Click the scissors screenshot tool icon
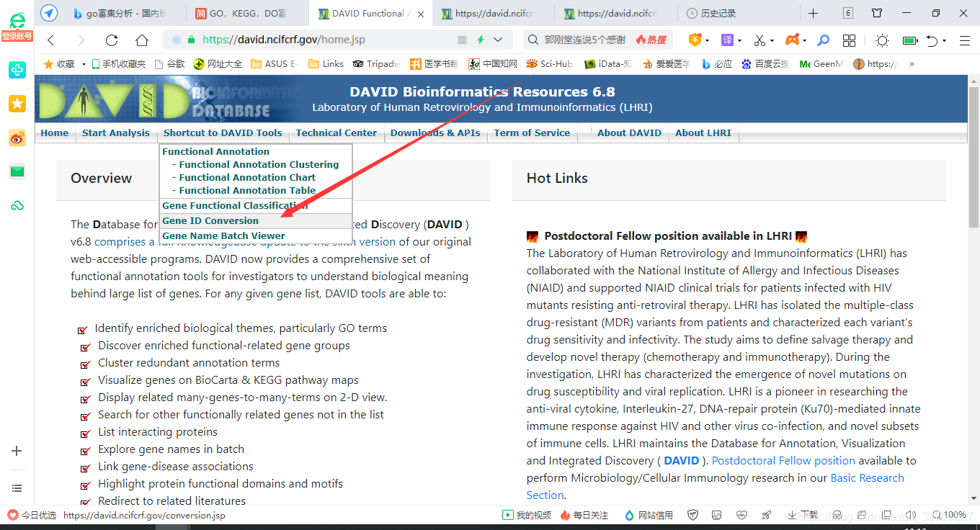Screen dimensions: 980x530 (759, 40)
